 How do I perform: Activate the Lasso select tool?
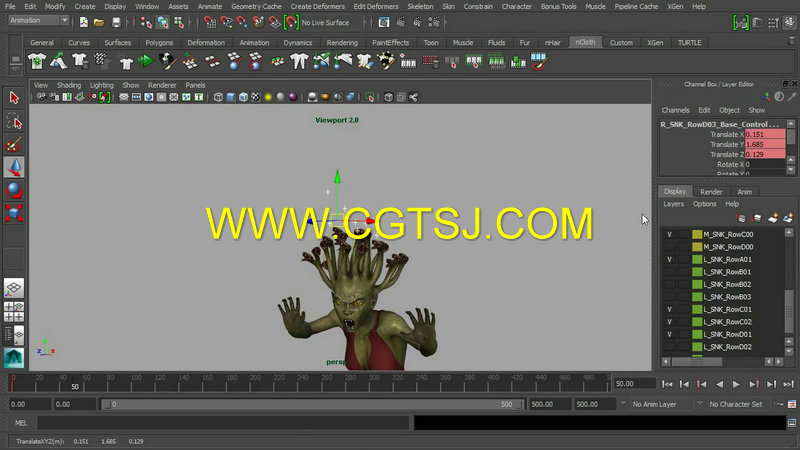coord(14,121)
